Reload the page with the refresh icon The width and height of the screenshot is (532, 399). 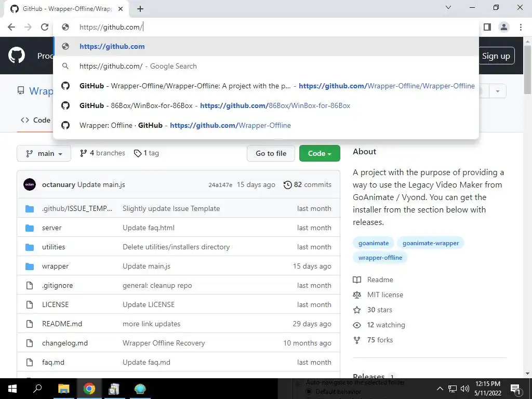tap(45, 27)
